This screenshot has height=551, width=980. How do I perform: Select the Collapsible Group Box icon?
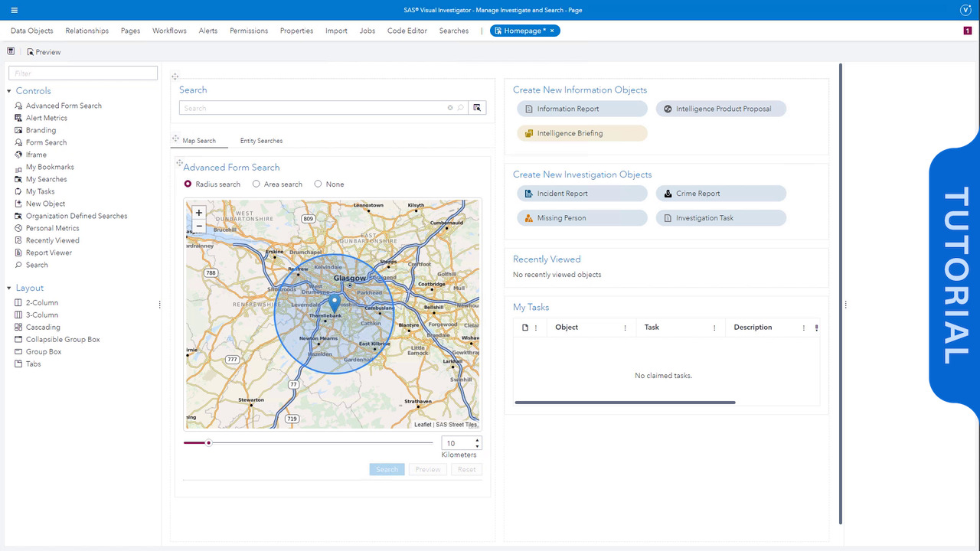[19, 339]
